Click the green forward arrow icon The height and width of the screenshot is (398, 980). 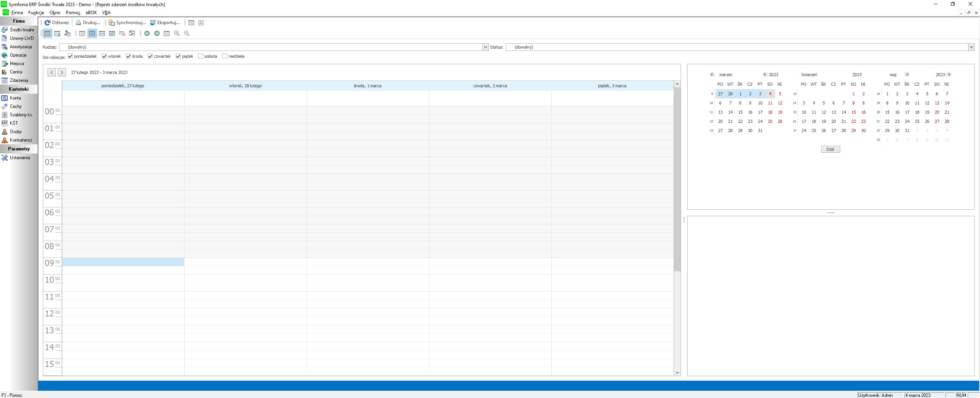(157, 33)
